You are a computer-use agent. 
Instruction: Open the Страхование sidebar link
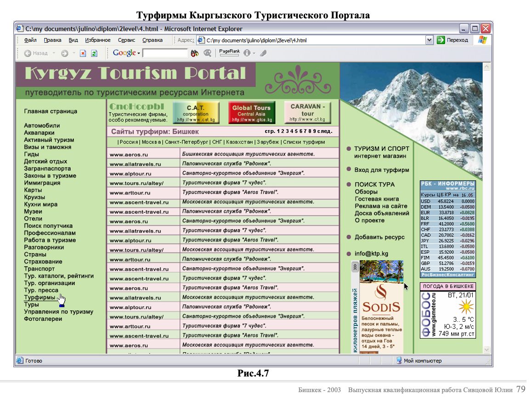coord(43,262)
